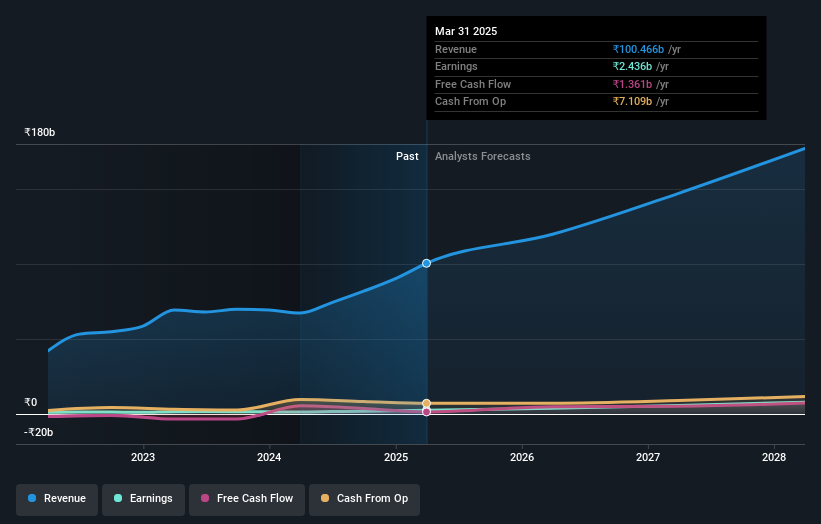The width and height of the screenshot is (821, 524).
Task: Click the 2026 x-axis label
Action: click(x=522, y=457)
